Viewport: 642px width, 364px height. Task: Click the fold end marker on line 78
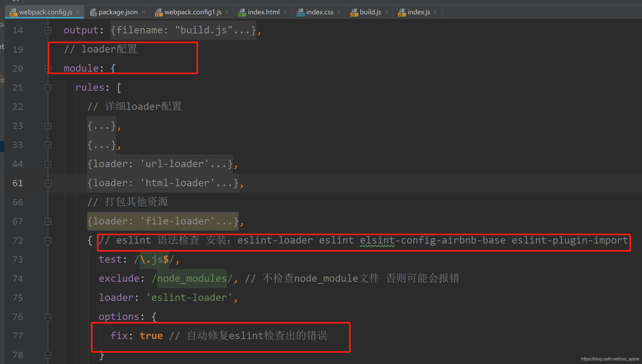[x=48, y=355]
